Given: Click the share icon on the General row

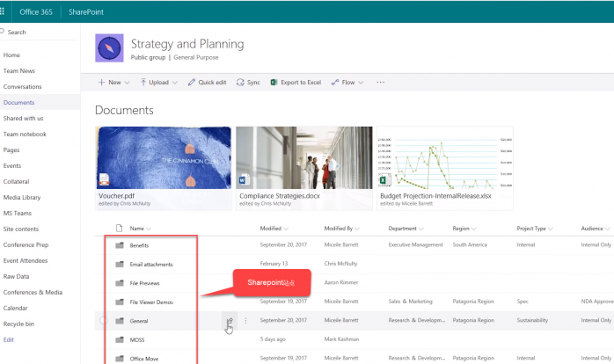Looking at the screenshot, I should 230,321.
